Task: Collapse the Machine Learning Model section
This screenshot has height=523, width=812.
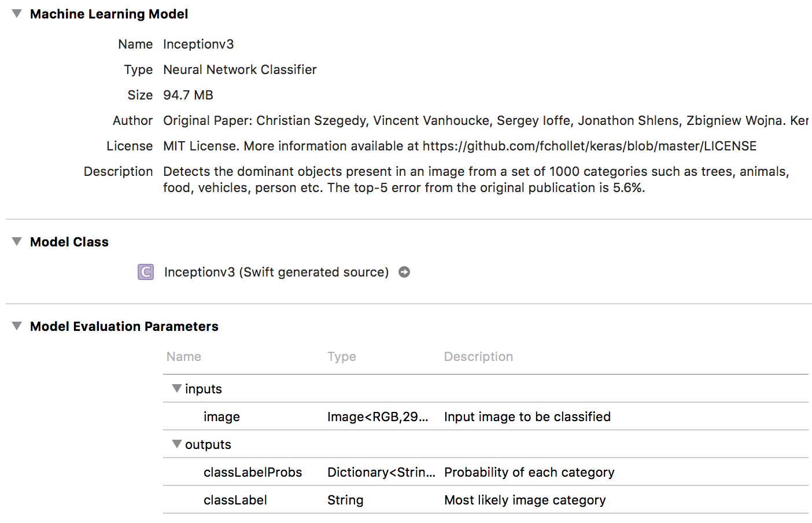Action: click(x=17, y=14)
